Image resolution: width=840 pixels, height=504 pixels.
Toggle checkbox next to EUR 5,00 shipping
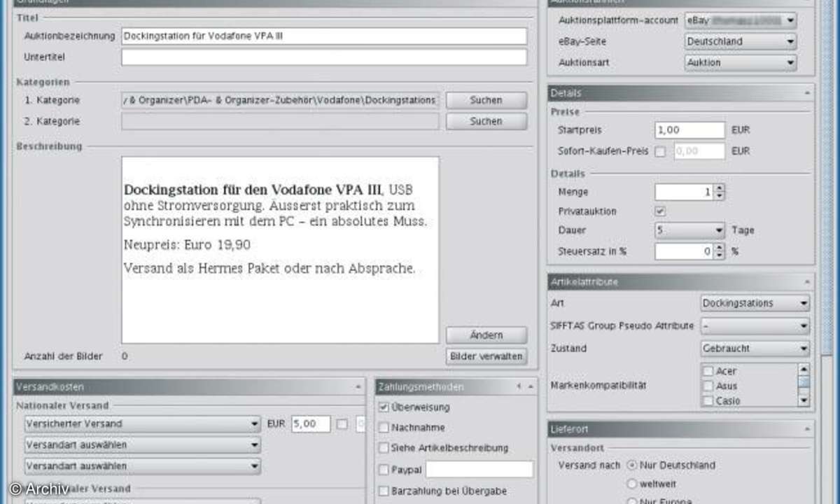tap(342, 423)
